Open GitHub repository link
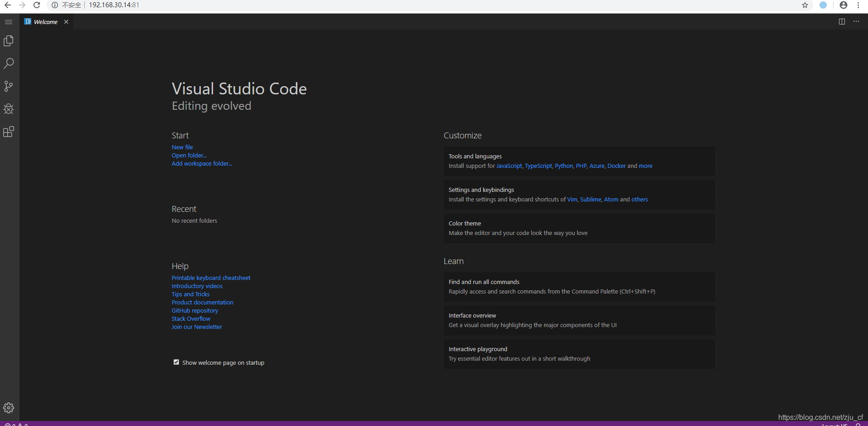 [x=195, y=310]
